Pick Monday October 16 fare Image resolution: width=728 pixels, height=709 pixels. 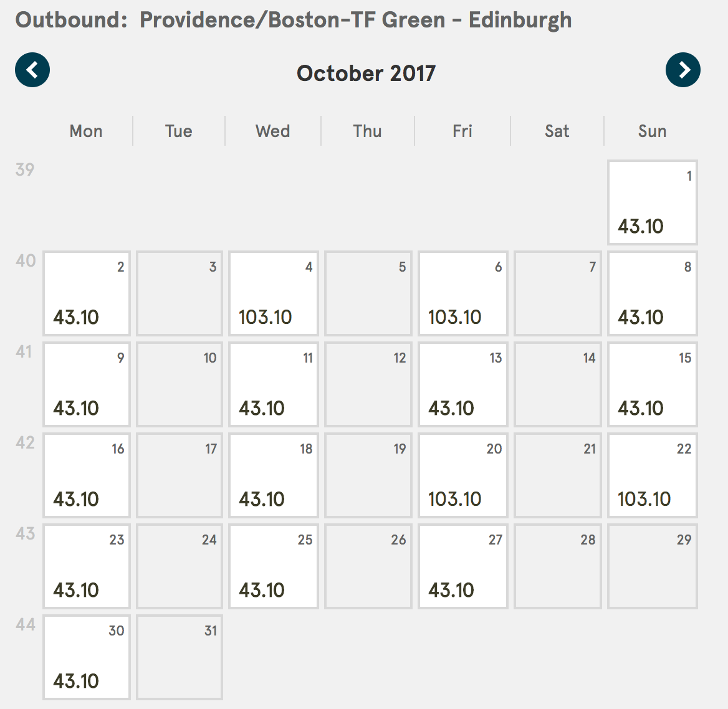87,475
